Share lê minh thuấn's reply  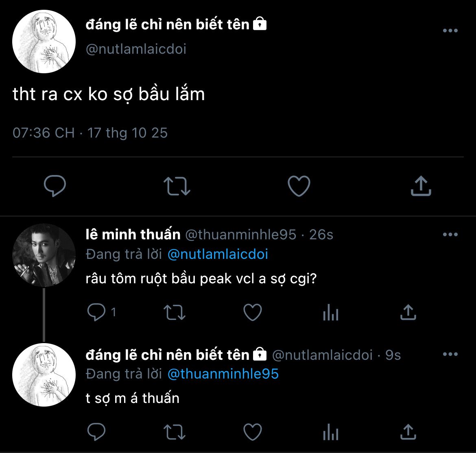point(408,313)
